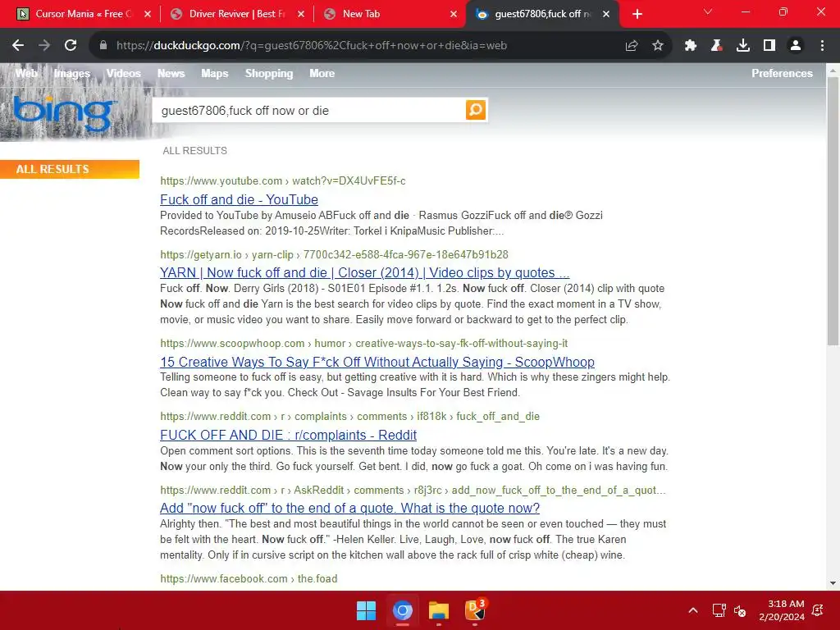Open Brave app with badge in taskbar

coord(475,609)
